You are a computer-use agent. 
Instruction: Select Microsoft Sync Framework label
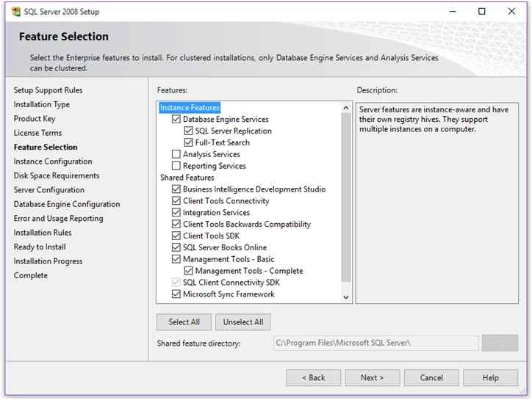coord(229,294)
